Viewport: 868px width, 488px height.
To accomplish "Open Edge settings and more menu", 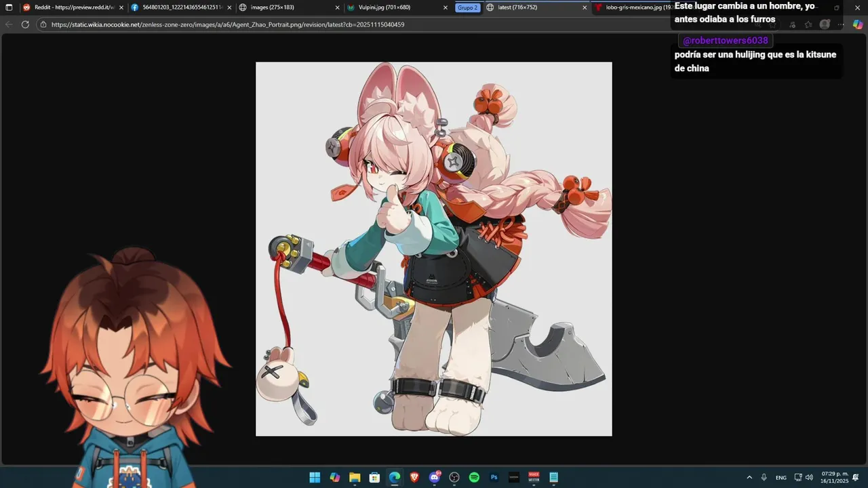I will (841, 24).
